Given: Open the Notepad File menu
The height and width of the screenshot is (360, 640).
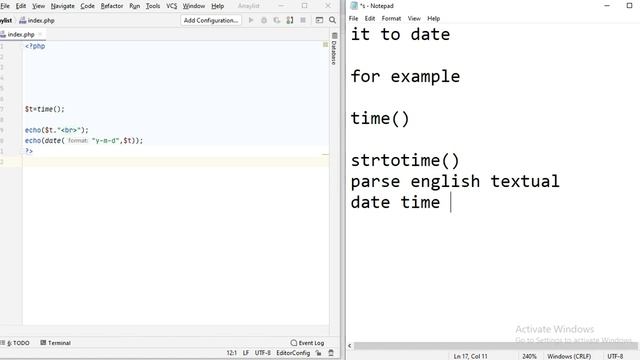Looking at the screenshot, I should coord(353,18).
